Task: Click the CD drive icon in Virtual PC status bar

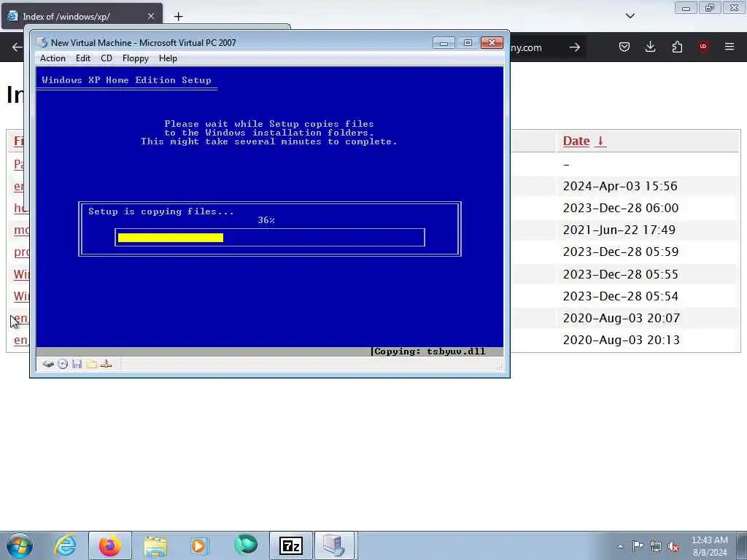Action: click(63, 365)
